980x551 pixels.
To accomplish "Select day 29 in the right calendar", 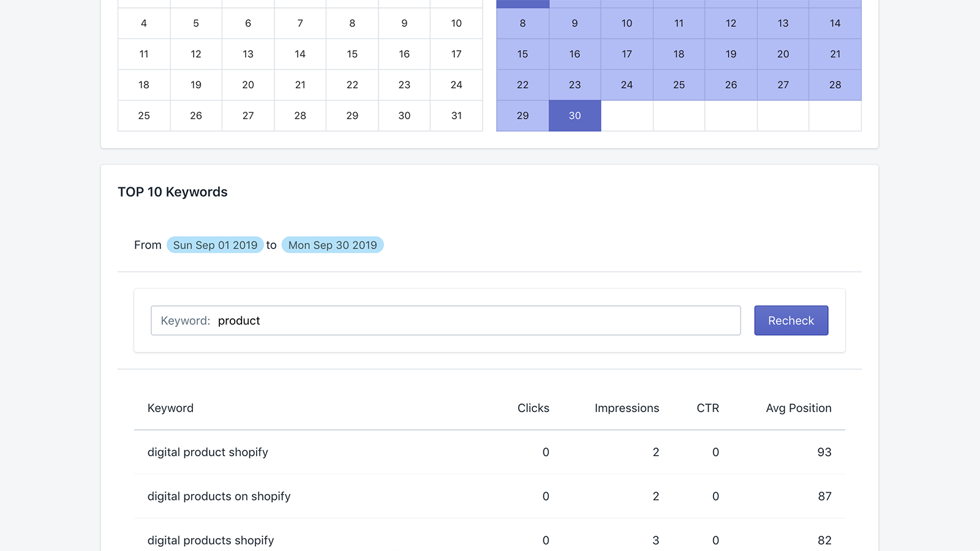I will pyautogui.click(x=522, y=115).
